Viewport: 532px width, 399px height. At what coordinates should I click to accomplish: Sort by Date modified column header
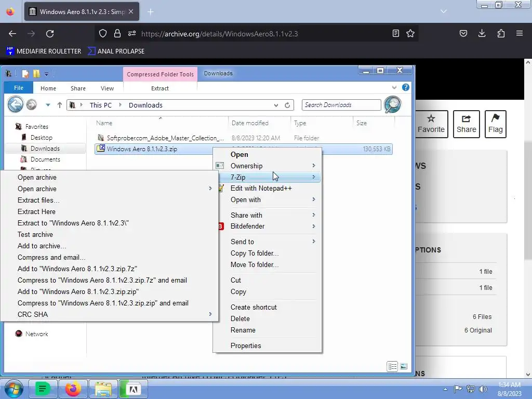250,123
